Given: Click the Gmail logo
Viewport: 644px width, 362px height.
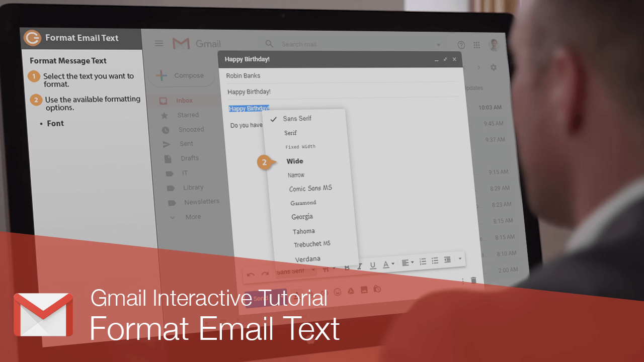Looking at the screenshot, I should 197,44.
